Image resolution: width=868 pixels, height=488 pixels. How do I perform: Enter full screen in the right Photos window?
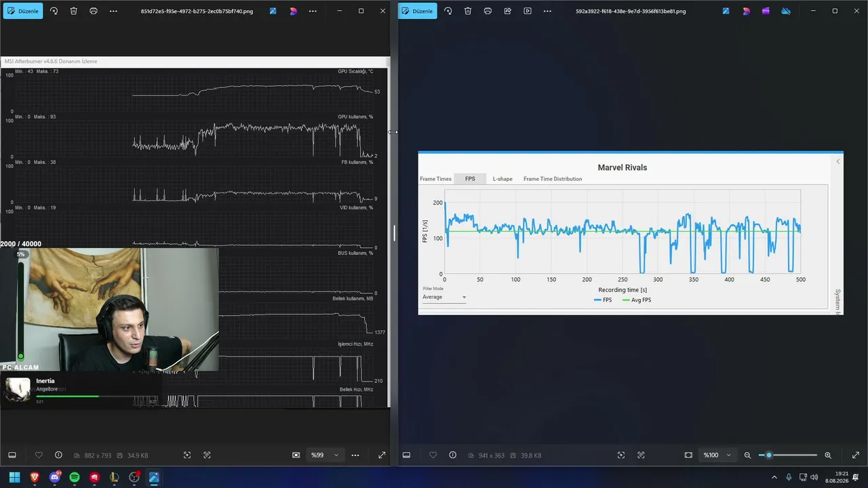pyautogui.click(x=854, y=455)
